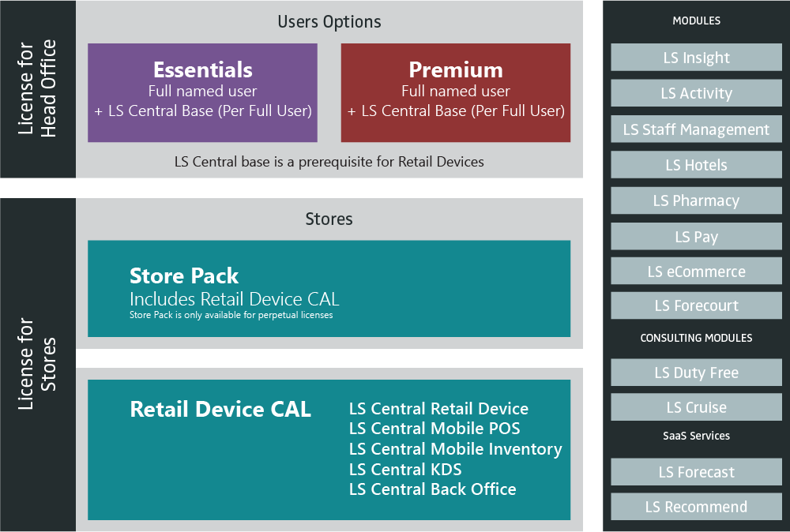790x532 pixels.
Task: Click the Users Options heading
Action: [329, 22]
